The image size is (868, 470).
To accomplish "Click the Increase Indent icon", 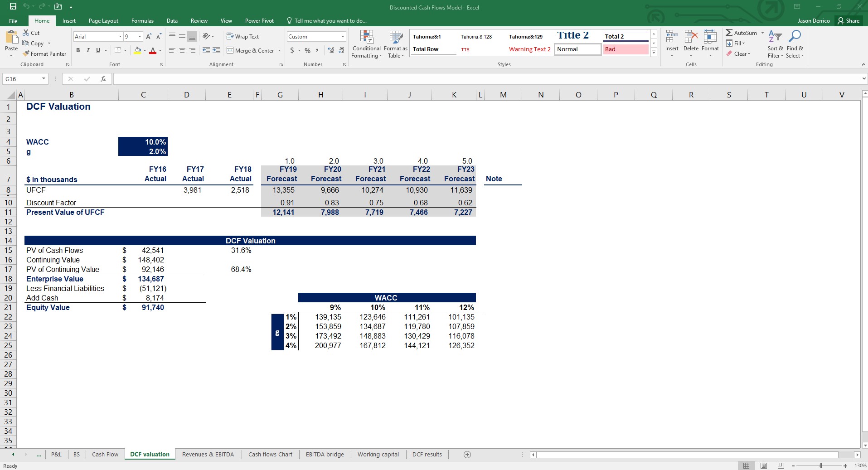I will pos(216,50).
